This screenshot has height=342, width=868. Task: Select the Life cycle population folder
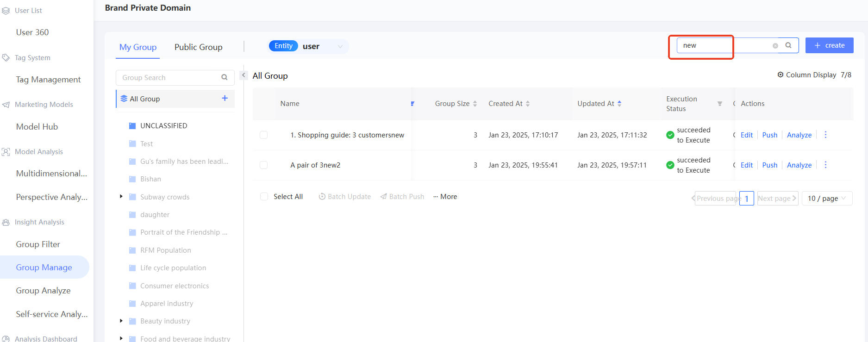(173, 268)
